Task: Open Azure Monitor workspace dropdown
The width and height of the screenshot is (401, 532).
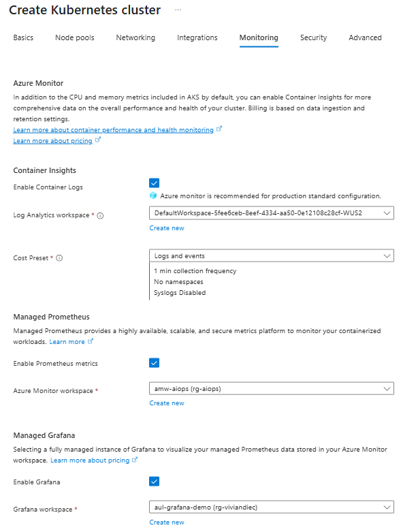Action: click(x=272, y=388)
